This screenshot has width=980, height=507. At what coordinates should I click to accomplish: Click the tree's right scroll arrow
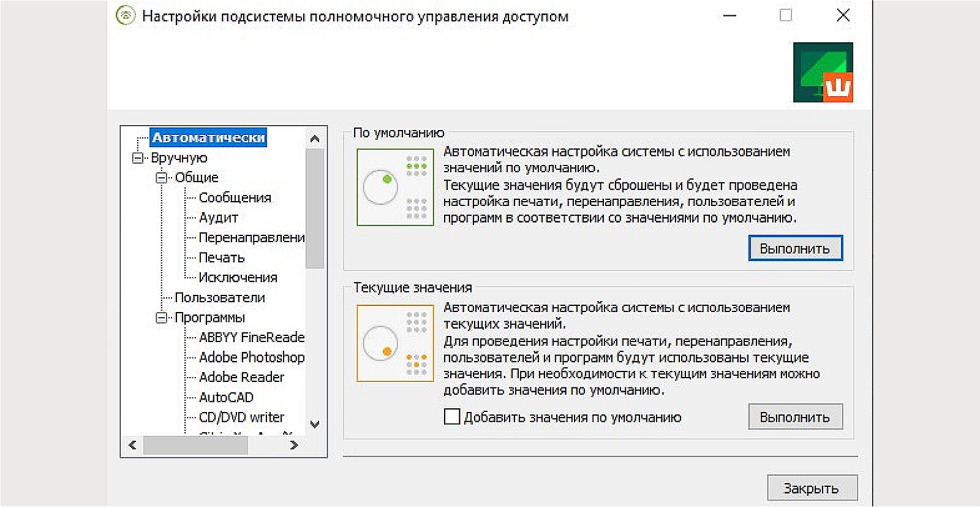[294, 445]
